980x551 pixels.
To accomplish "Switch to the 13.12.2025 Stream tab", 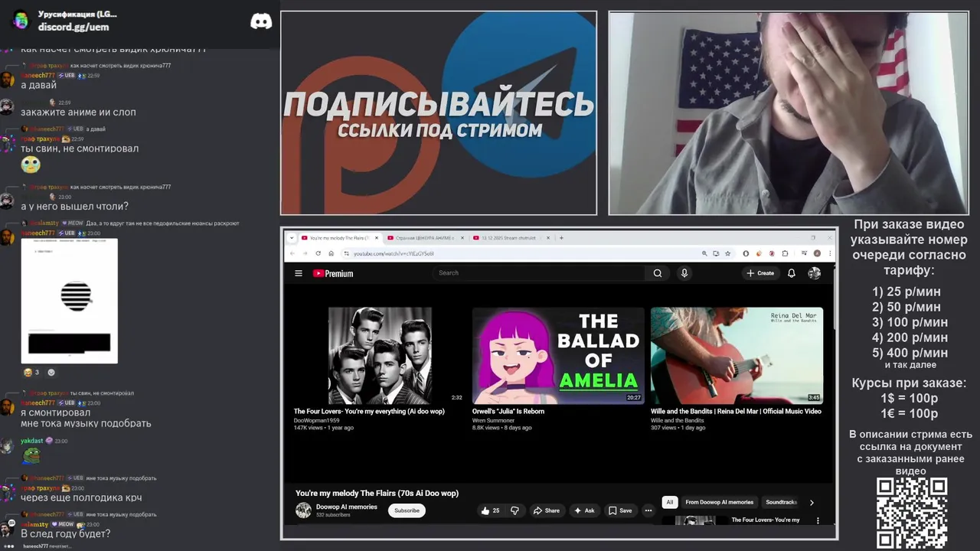I will pos(510,238).
